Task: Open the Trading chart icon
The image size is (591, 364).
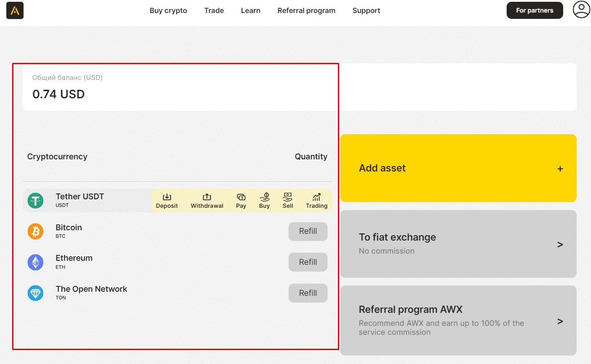Action: (316, 197)
